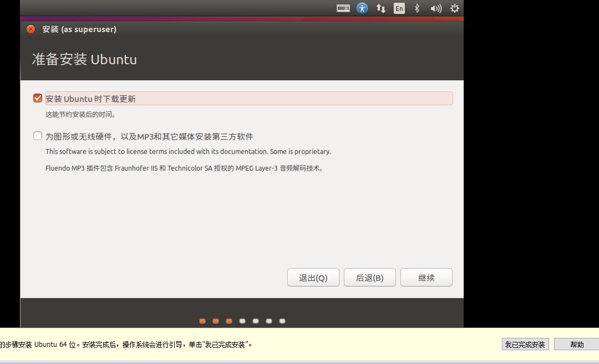Click the 退出(Q) button to quit
599x364 pixels.
[313, 277]
